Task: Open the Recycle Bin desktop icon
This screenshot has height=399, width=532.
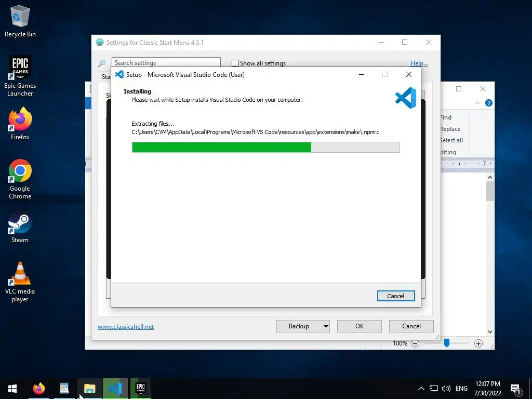Action: click(x=20, y=21)
